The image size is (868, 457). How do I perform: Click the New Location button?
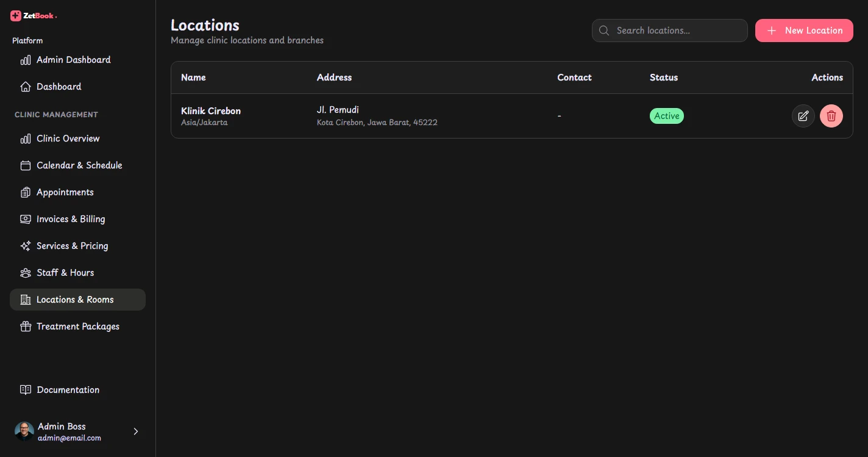(x=804, y=31)
